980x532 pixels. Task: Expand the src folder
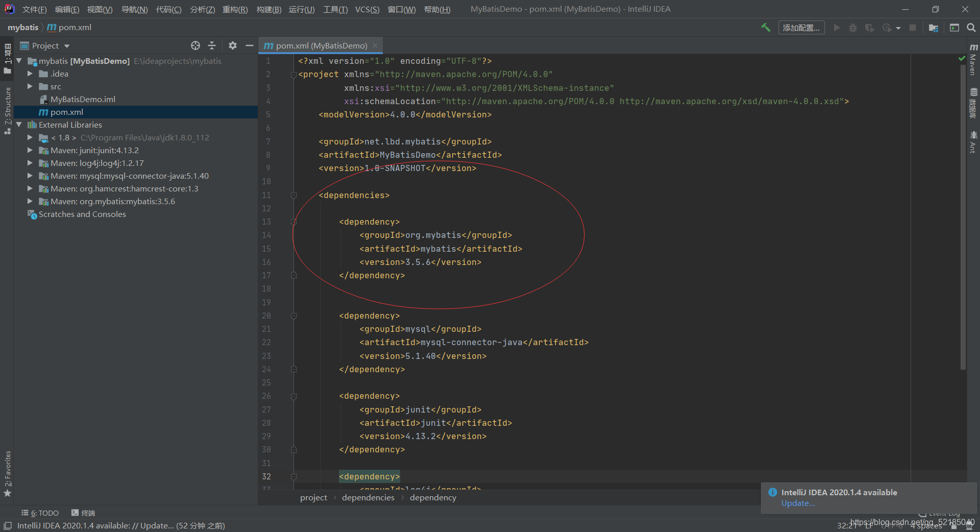point(30,86)
